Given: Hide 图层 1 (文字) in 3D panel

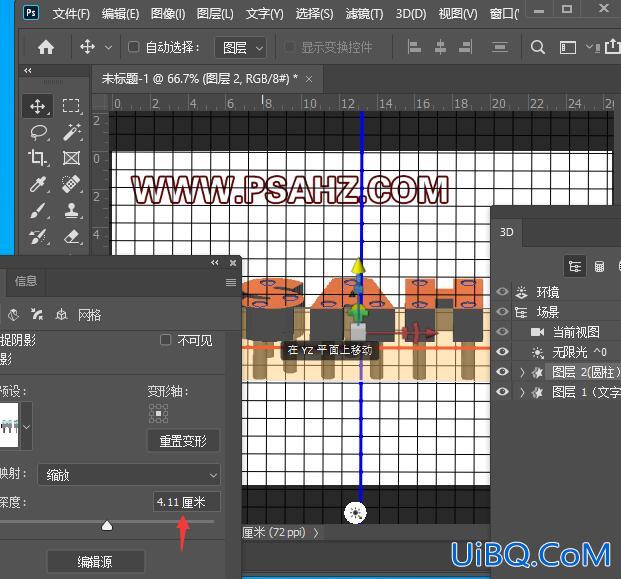Looking at the screenshot, I should (x=502, y=391).
